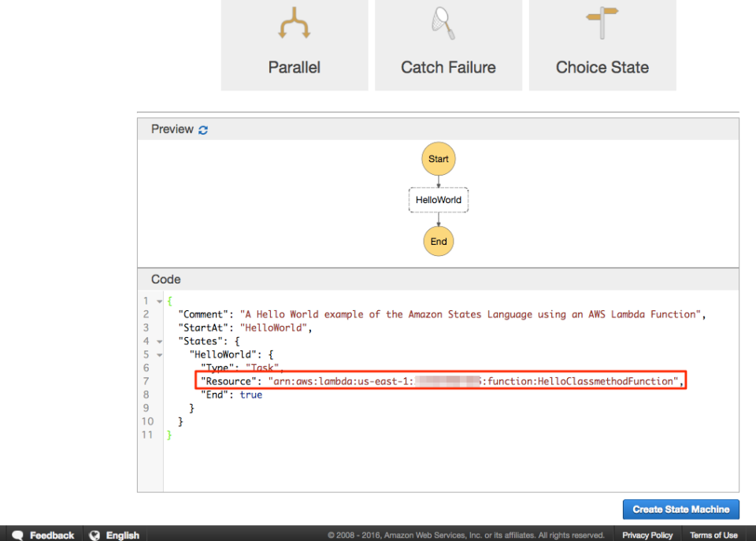756x541 pixels.
Task: Refresh the state machine Preview
Action: click(203, 128)
